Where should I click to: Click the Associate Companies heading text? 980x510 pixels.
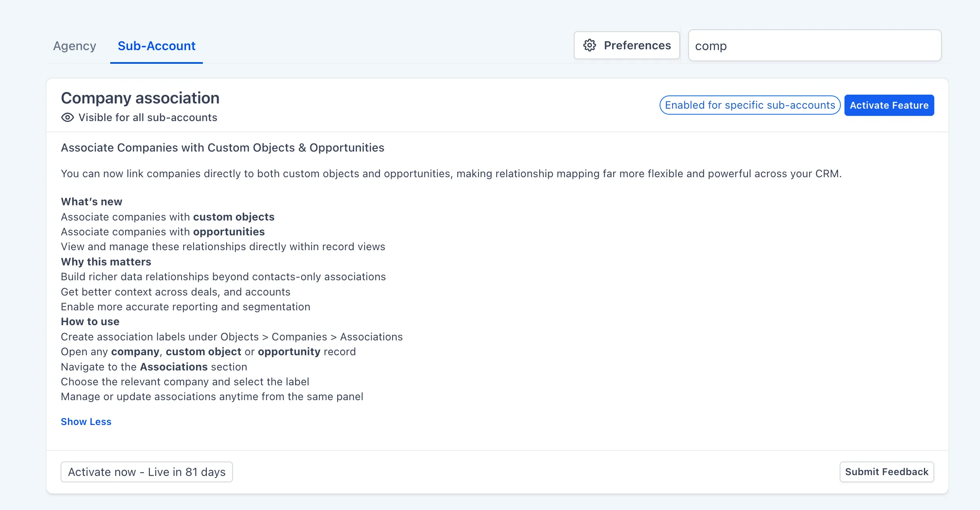coord(222,148)
